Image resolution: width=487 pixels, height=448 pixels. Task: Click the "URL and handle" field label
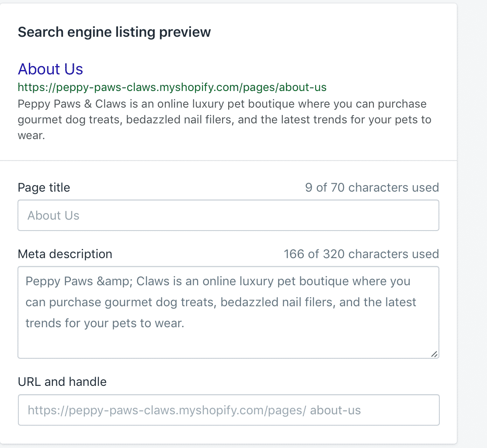coord(62,381)
